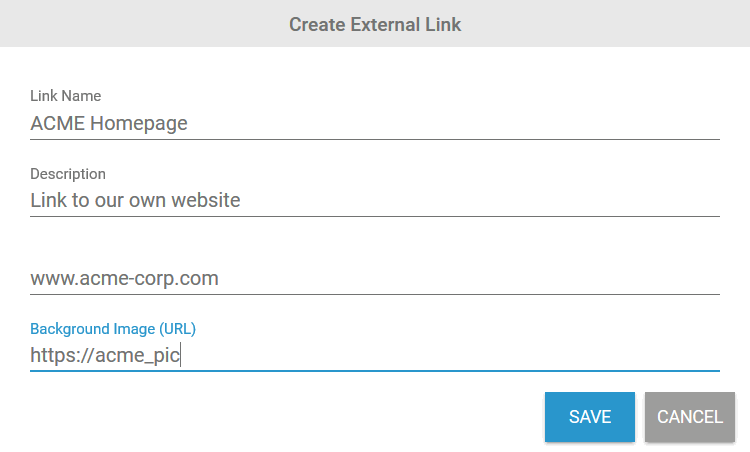750x452 pixels.
Task: Click the 'Link to our own website' text
Action: (135, 201)
